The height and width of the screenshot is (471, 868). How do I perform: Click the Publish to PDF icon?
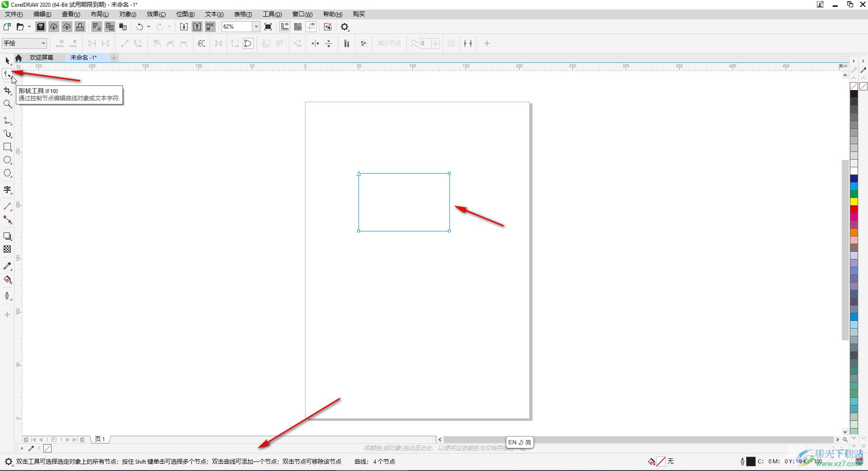click(210, 27)
